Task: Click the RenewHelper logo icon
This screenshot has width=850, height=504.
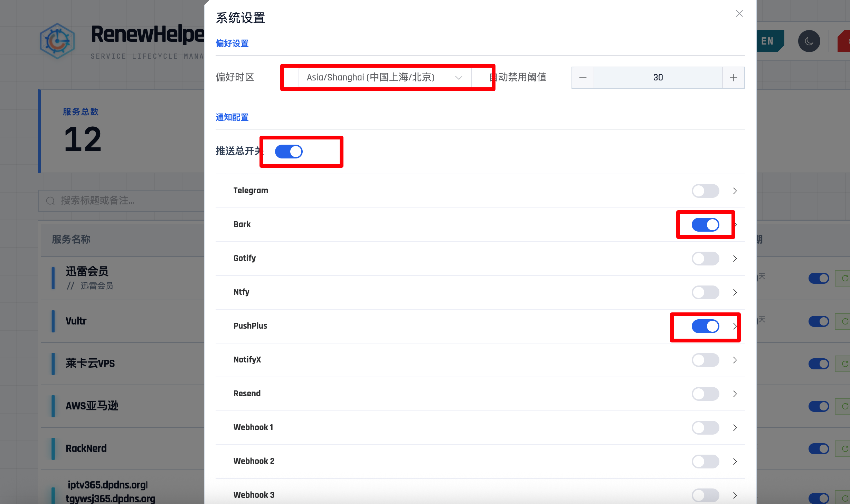Action: (x=57, y=41)
